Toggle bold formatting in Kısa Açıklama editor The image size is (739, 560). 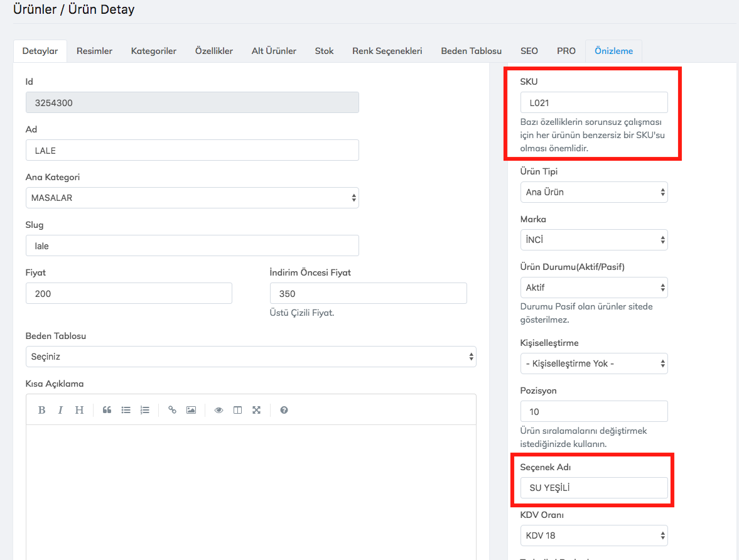tap(42, 410)
